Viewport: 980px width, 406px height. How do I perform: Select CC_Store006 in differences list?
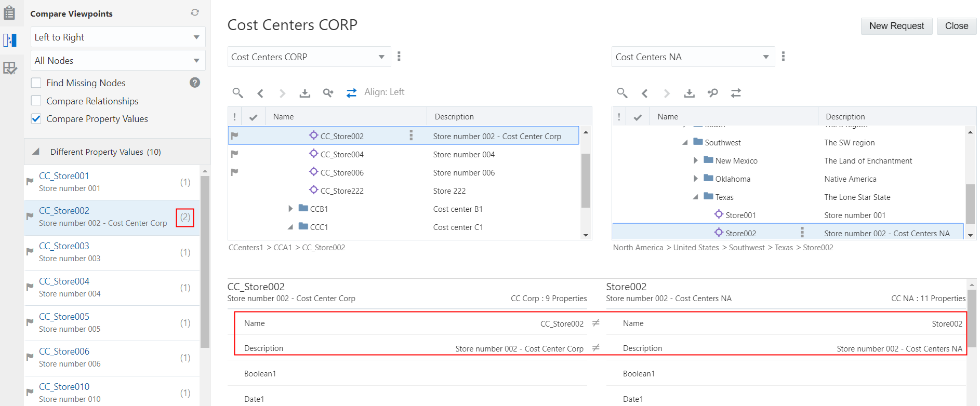click(x=112, y=358)
